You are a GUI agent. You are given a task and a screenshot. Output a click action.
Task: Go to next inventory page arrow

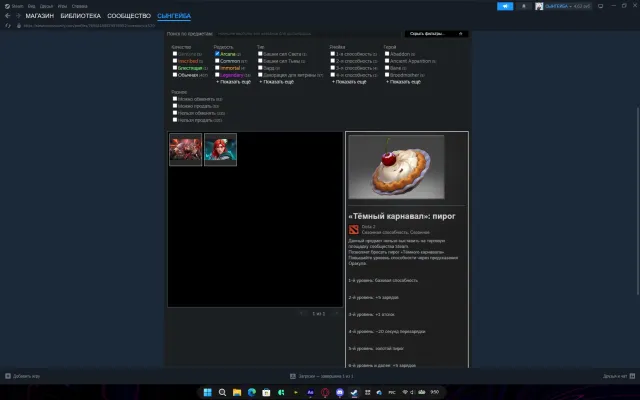tap(336, 313)
